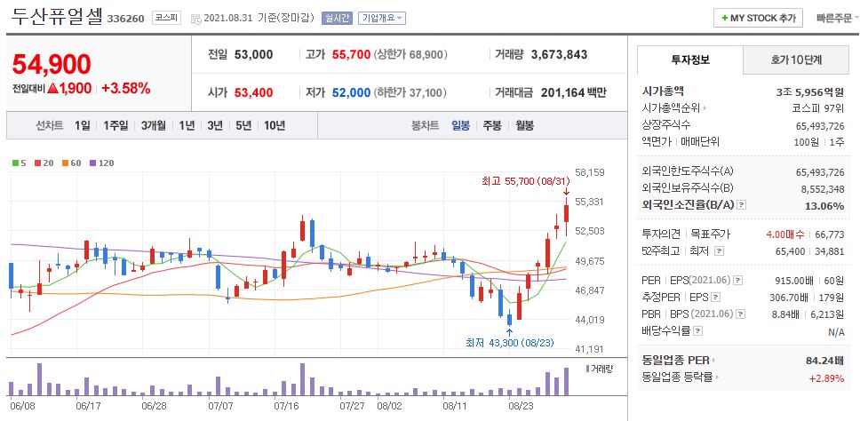Click the 거래량 purple legend marker
868x421 pixels.
pos(588,369)
